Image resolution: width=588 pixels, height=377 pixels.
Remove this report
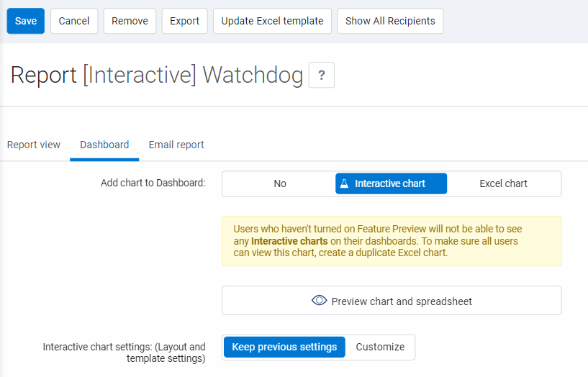click(x=130, y=21)
